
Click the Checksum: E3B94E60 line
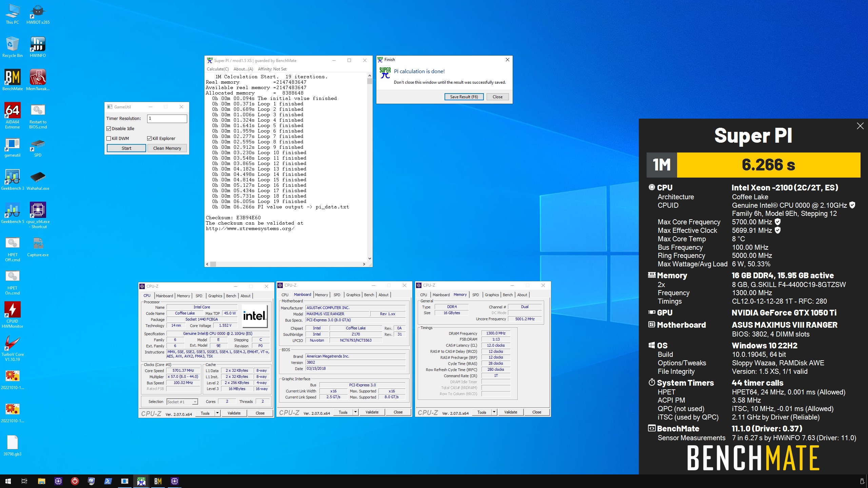pos(233,218)
